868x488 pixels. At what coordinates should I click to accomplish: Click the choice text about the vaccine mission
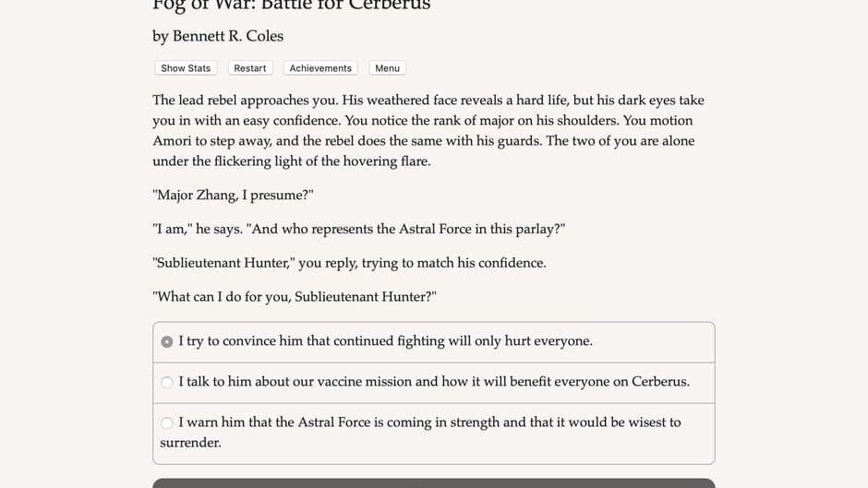tap(433, 382)
